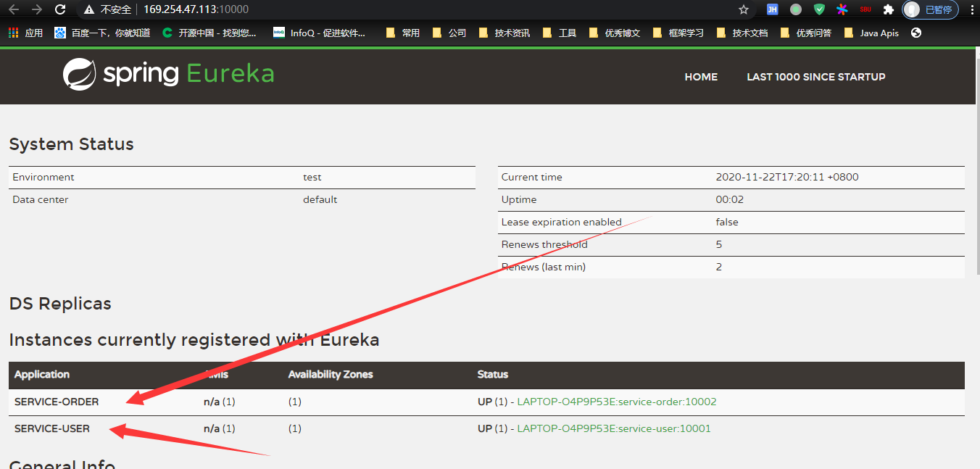This screenshot has height=469, width=980.
Task: Open the red SBU extension icon
Action: [865, 9]
